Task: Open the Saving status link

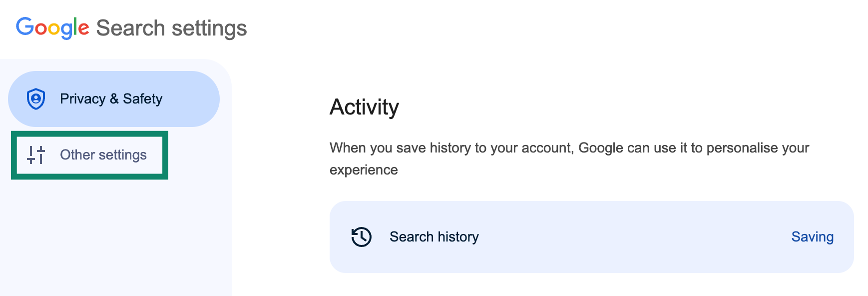Action: (813, 237)
